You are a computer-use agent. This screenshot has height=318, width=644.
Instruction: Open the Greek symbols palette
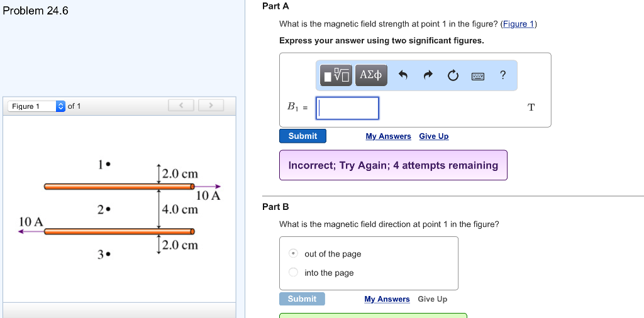point(371,75)
